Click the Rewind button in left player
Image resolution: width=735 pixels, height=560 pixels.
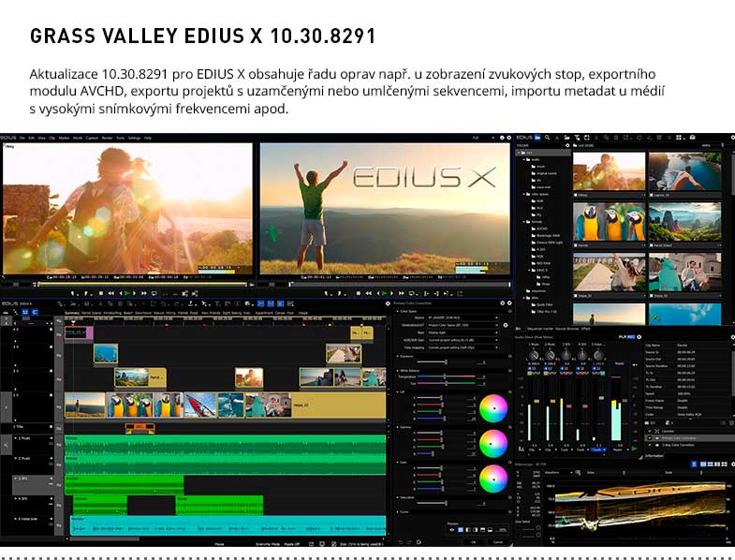click(111, 293)
